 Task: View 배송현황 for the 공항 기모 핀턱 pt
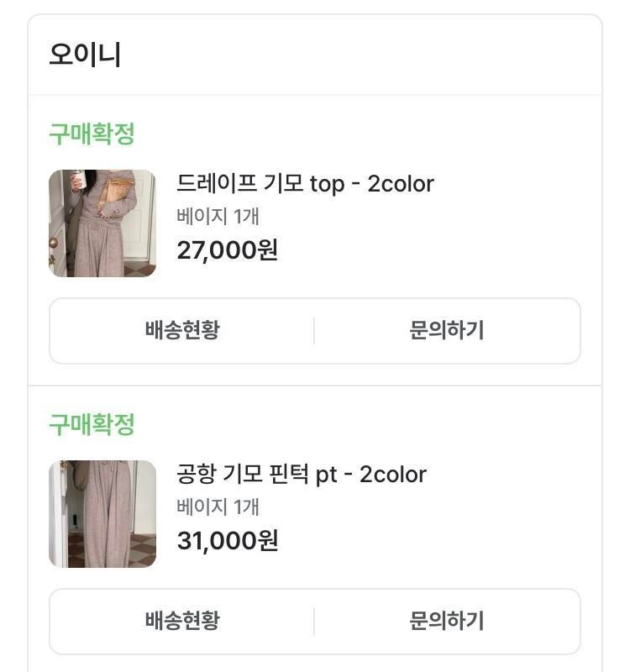click(x=182, y=621)
